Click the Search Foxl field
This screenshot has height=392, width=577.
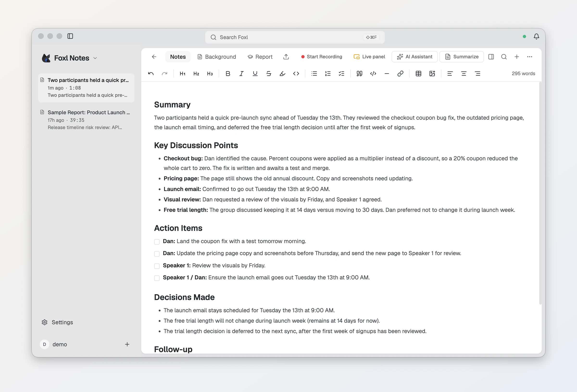click(295, 37)
